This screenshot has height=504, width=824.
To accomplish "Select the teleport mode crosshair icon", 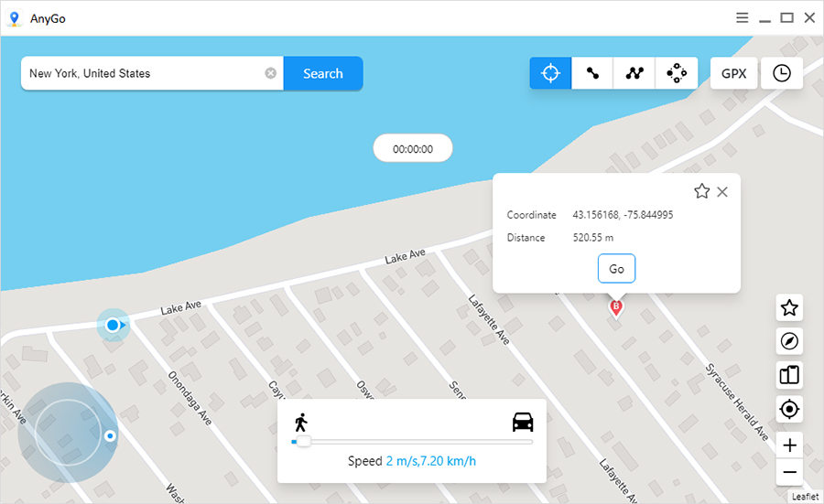I will [x=550, y=73].
